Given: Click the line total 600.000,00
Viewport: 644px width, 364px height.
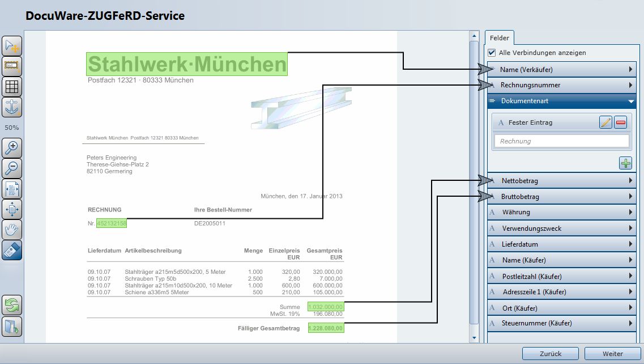Looking at the screenshot, I should 328,285.
